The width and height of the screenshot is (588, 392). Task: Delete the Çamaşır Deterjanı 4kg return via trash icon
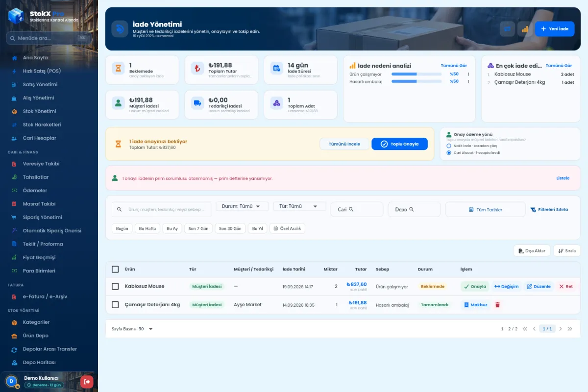(497, 305)
